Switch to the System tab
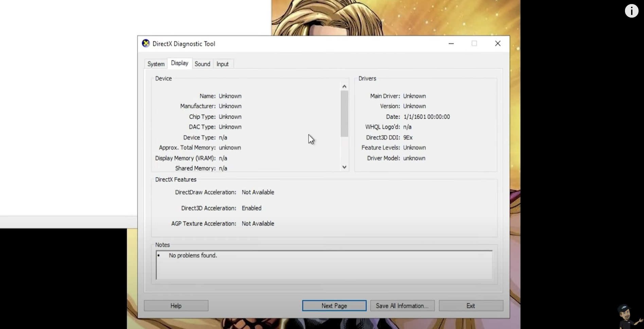This screenshot has width=644, height=329. pyautogui.click(x=156, y=64)
